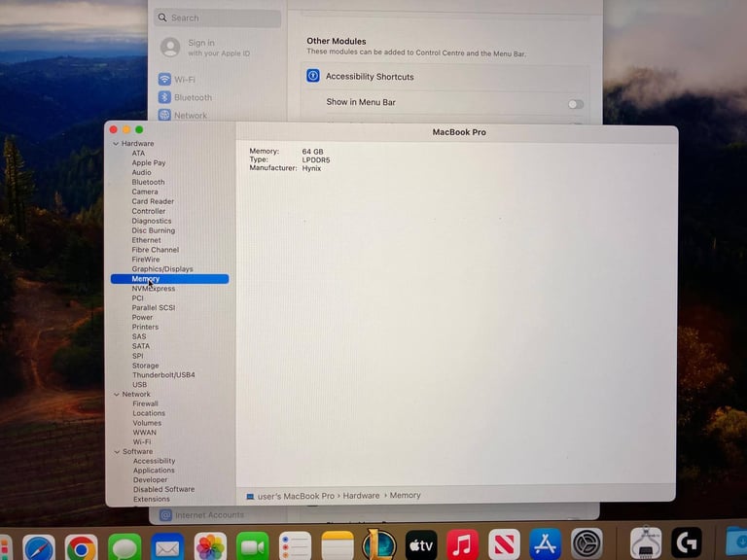Select Accessibility under Software
This screenshot has height=560, width=747.
coord(155,461)
